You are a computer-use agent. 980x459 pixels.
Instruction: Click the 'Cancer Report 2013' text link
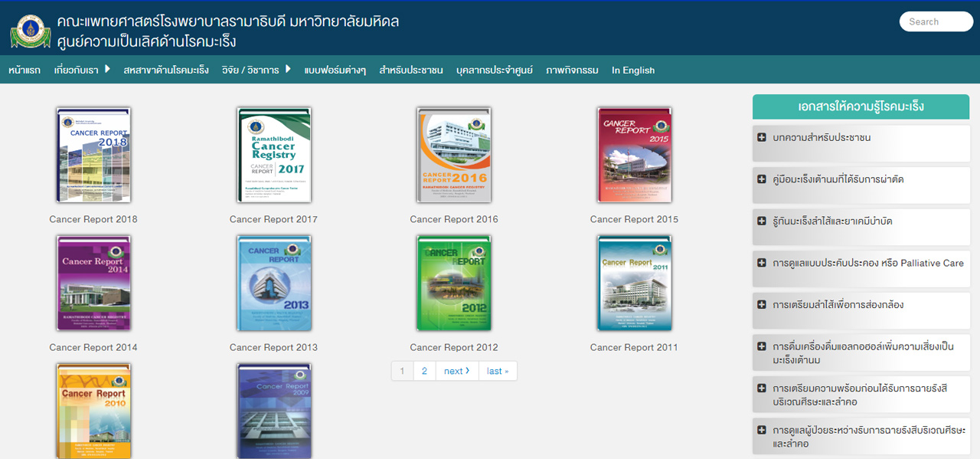pyautogui.click(x=273, y=347)
